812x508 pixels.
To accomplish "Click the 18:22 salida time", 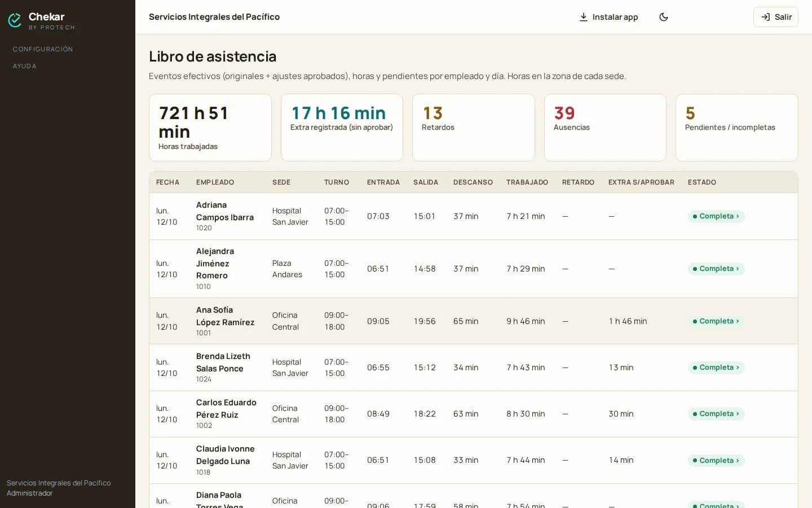I will (425, 414).
